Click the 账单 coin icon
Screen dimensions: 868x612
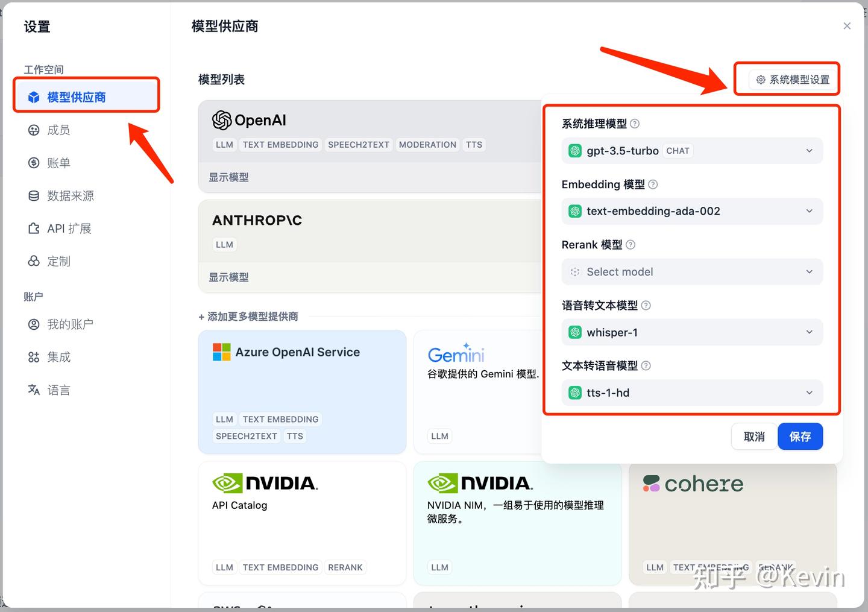(34, 163)
